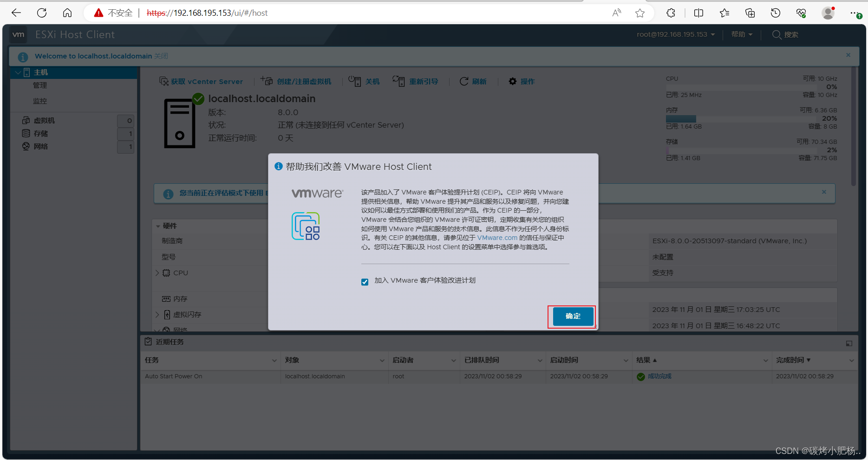868x460 pixels.
Task: Collapse the 主机 tree node
Action: (18, 72)
